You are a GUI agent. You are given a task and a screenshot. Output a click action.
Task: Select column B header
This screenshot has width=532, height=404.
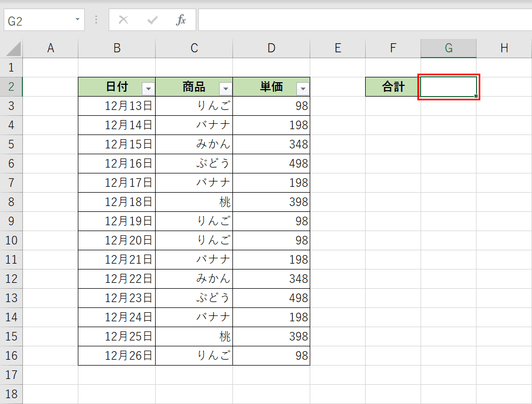[117, 48]
